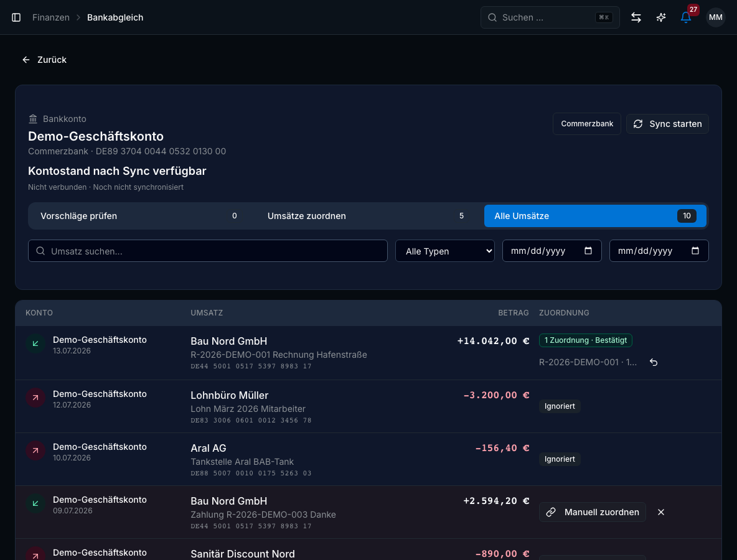Click the '1 Zuordnung · Bestätigt' badge
The width and height of the screenshot is (737, 560).
(x=586, y=340)
